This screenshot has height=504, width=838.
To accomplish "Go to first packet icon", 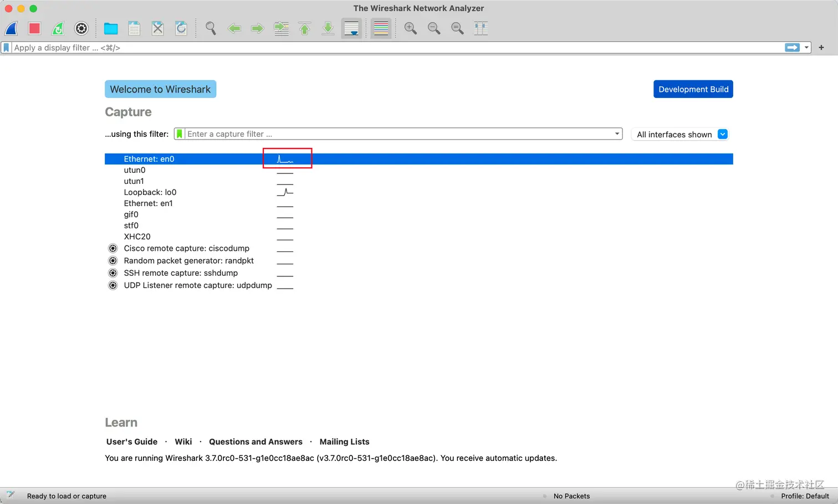I will (x=305, y=28).
